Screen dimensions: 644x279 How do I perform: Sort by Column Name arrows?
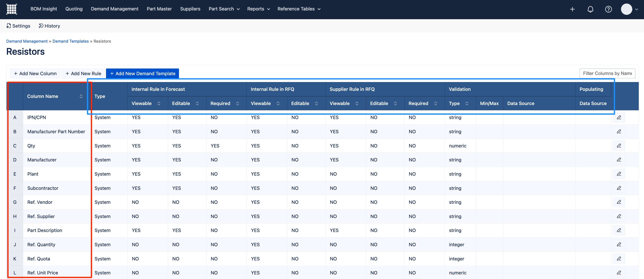pyautogui.click(x=81, y=96)
